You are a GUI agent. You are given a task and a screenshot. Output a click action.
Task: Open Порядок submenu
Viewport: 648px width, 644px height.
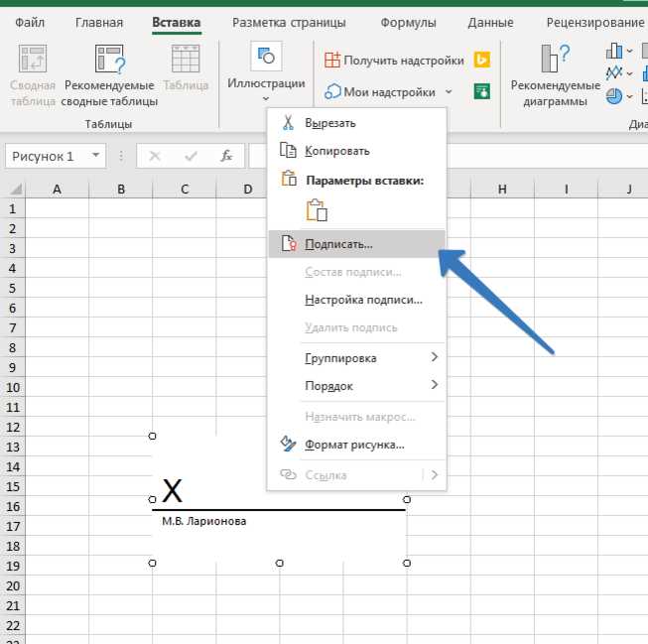pos(356,386)
